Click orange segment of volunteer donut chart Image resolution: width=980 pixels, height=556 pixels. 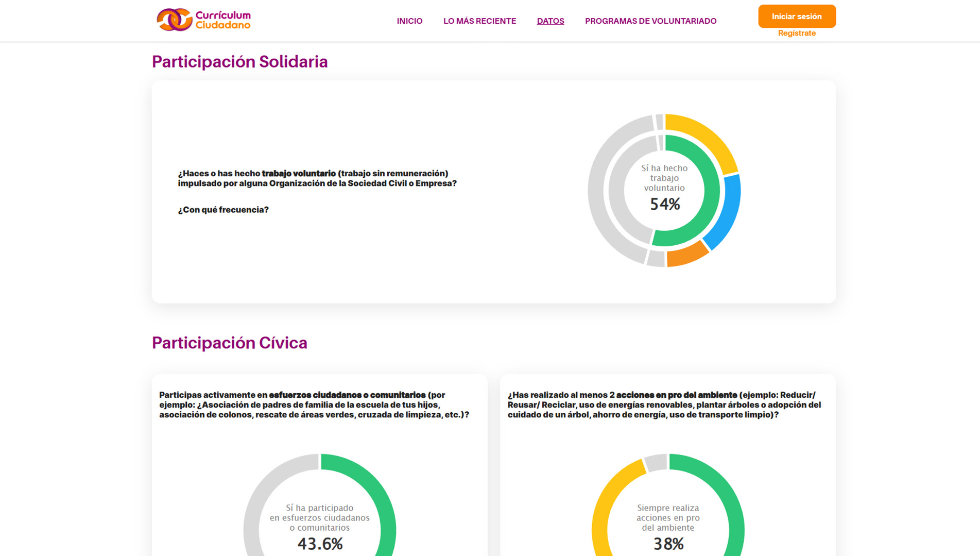coord(687,254)
